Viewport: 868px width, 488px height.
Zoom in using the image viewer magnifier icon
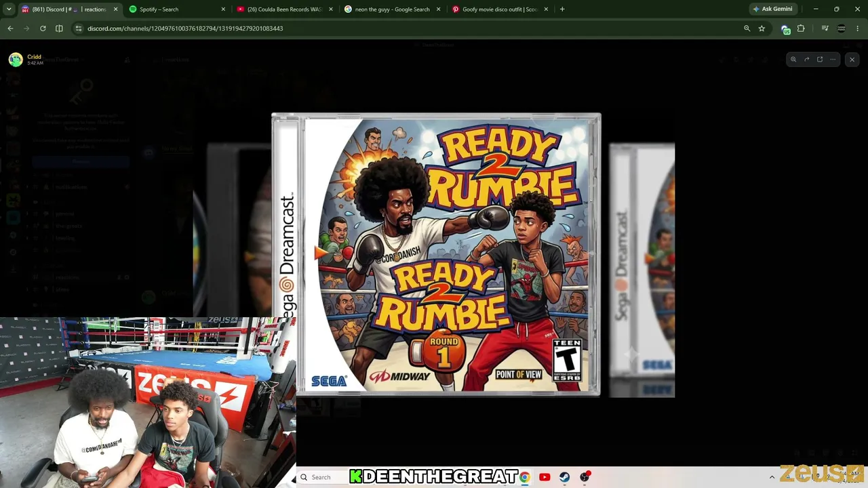tap(793, 60)
